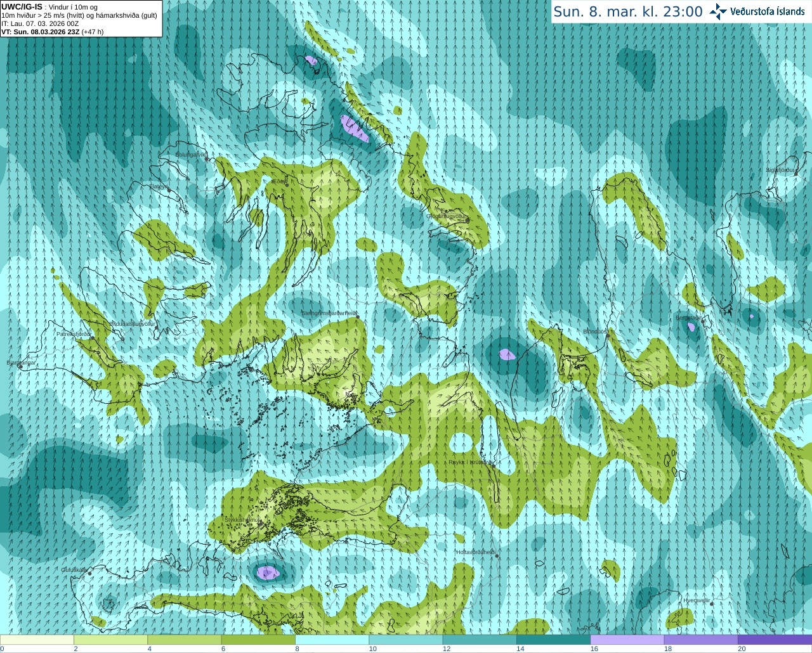Click the light yellow-green 2–4 m/s legend swatch
Screen dimensions: 812x653
click(x=110, y=640)
